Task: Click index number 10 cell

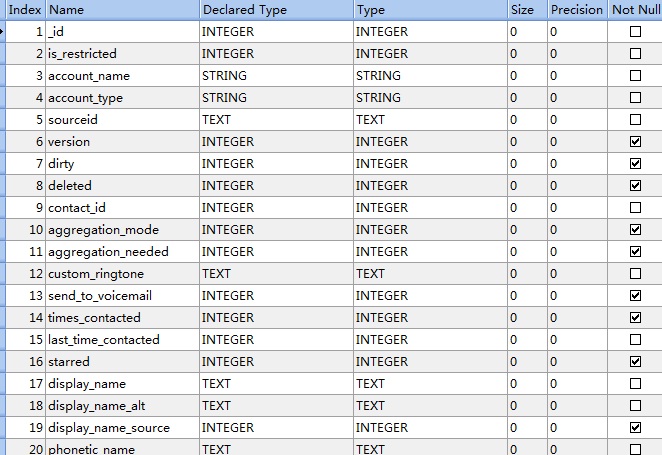Action: click(25, 230)
